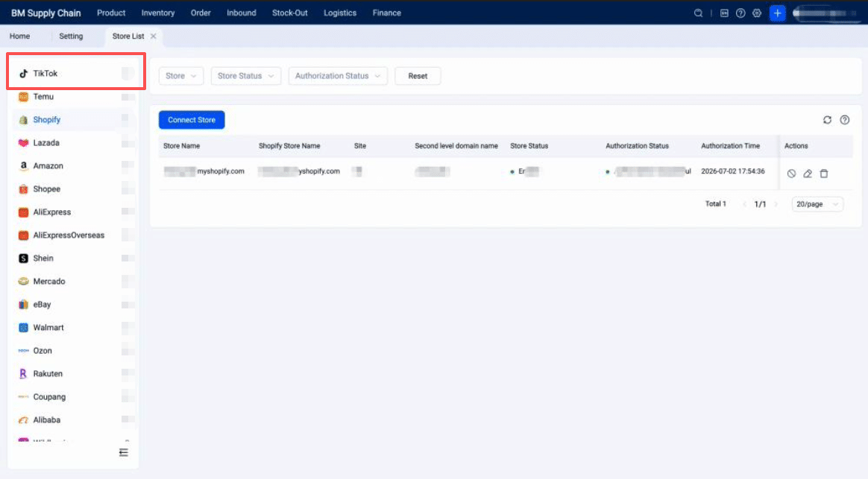Open the search icon in top bar
The image size is (868, 479).
tap(698, 13)
